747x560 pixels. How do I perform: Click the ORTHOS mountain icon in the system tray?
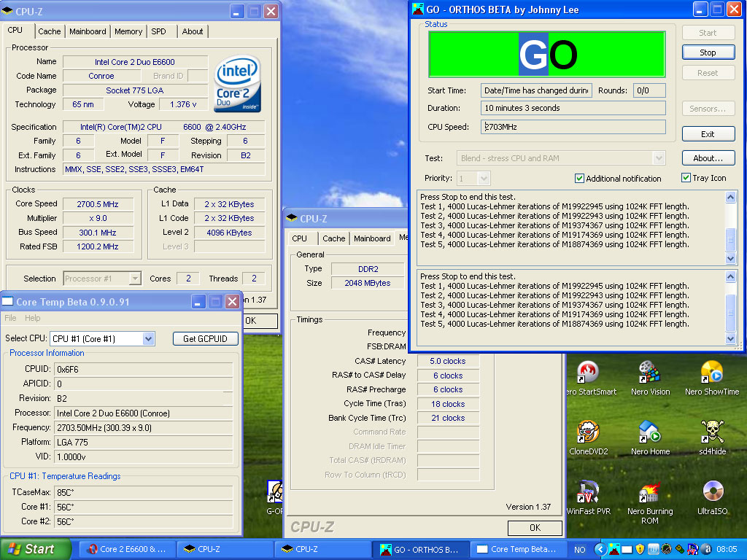pos(614,549)
